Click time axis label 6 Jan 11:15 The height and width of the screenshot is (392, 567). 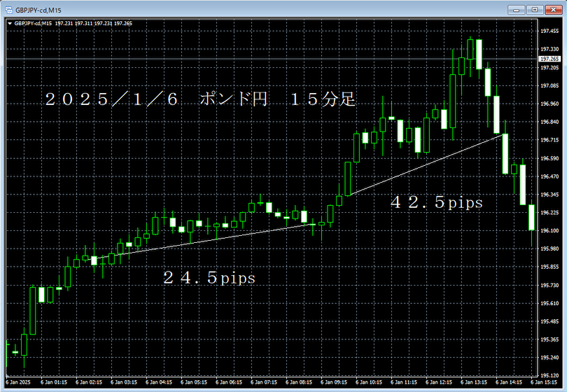[404, 382]
